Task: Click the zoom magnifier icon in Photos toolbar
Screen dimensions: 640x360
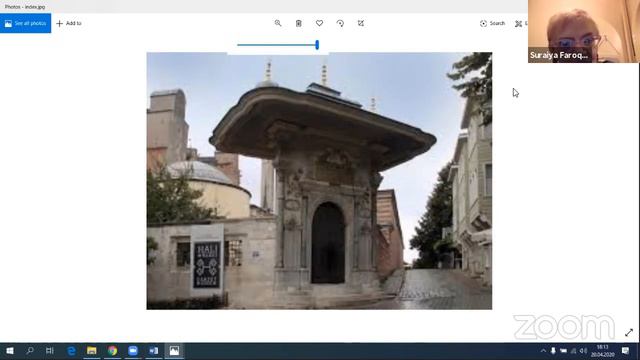Action: click(278, 23)
